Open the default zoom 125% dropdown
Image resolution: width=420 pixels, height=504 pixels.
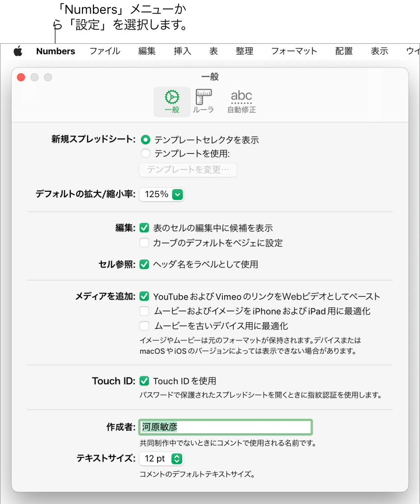[x=162, y=194]
